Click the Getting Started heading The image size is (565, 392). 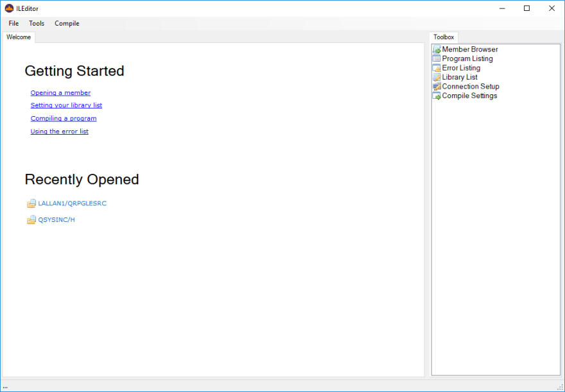point(74,71)
